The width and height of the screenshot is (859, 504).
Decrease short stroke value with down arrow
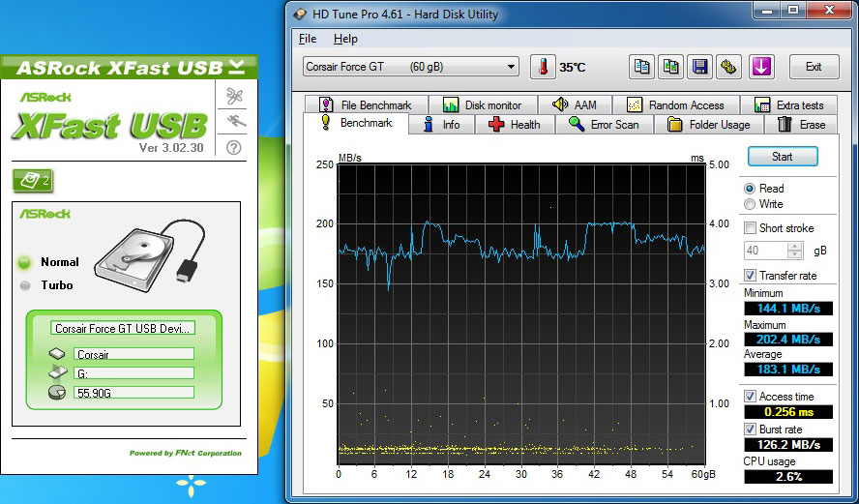click(x=794, y=254)
